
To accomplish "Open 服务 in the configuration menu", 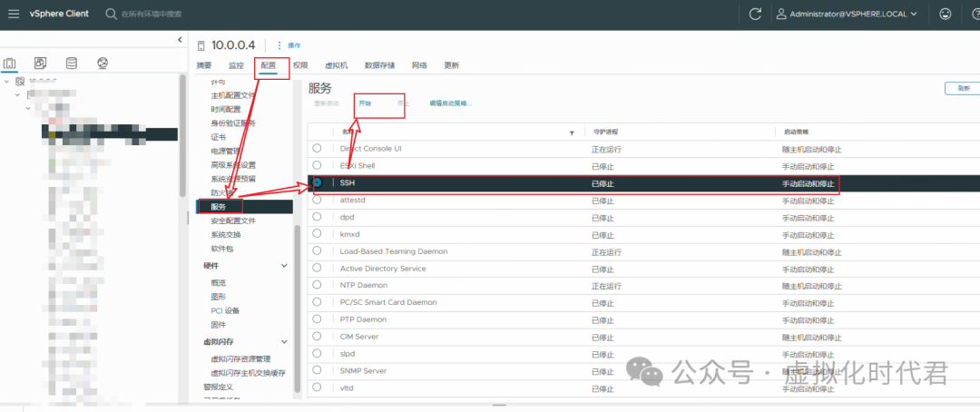I will click(x=245, y=206).
